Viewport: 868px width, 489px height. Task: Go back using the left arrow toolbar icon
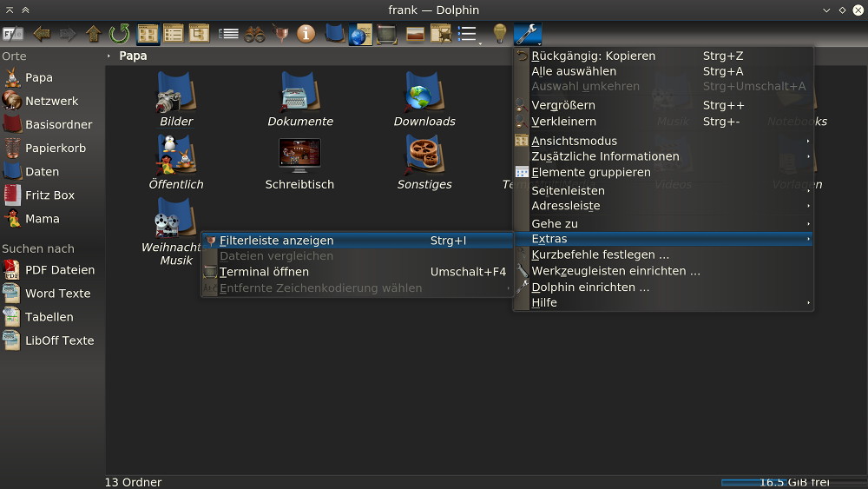click(x=42, y=35)
